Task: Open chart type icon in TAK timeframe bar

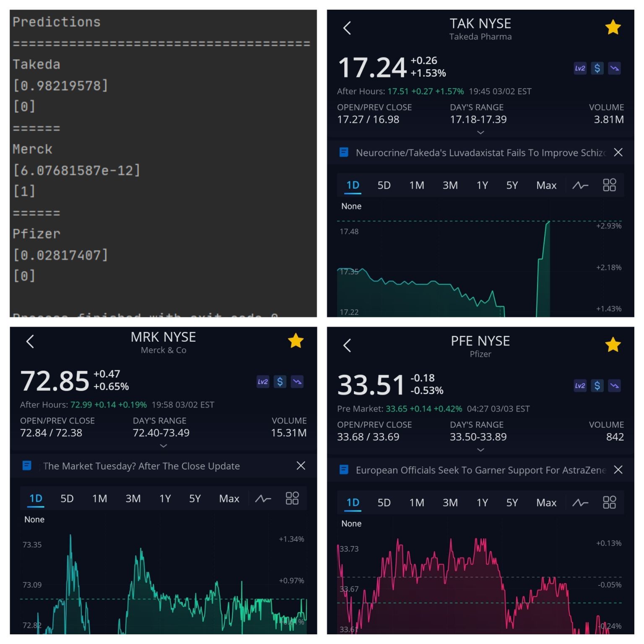Action: pos(580,185)
